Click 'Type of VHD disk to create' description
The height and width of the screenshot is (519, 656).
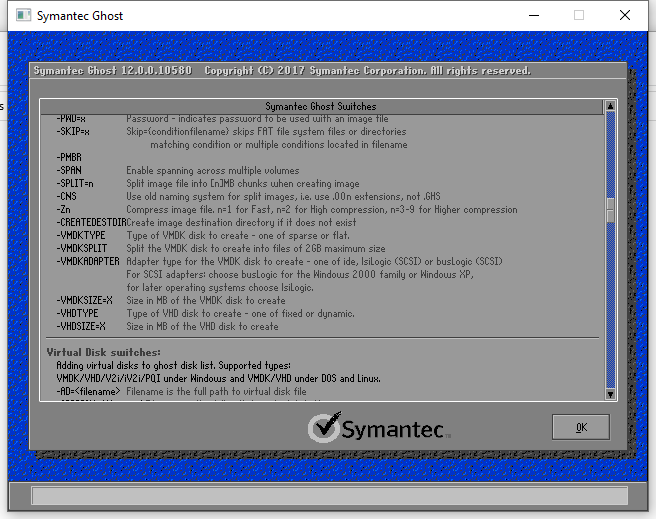[240, 314]
